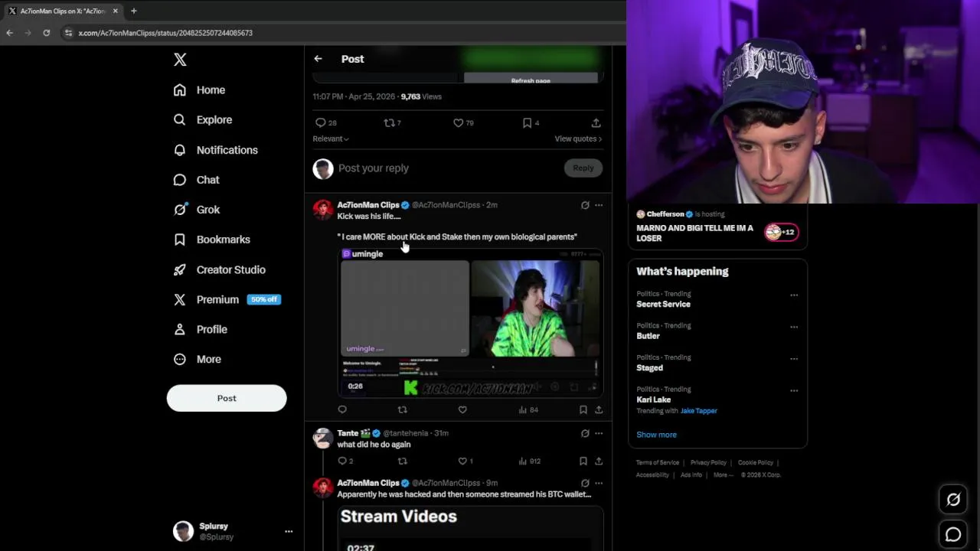The height and width of the screenshot is (551, 980).
Task: View Tante's post analytics 912 views
Action: (x=529, y=461)
